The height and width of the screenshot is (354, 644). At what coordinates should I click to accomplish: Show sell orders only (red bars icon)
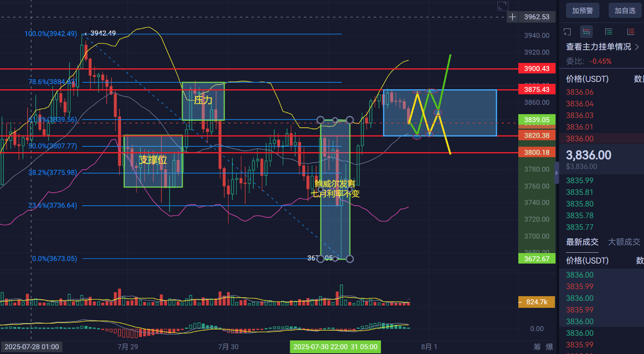click(x=631, y=32)
